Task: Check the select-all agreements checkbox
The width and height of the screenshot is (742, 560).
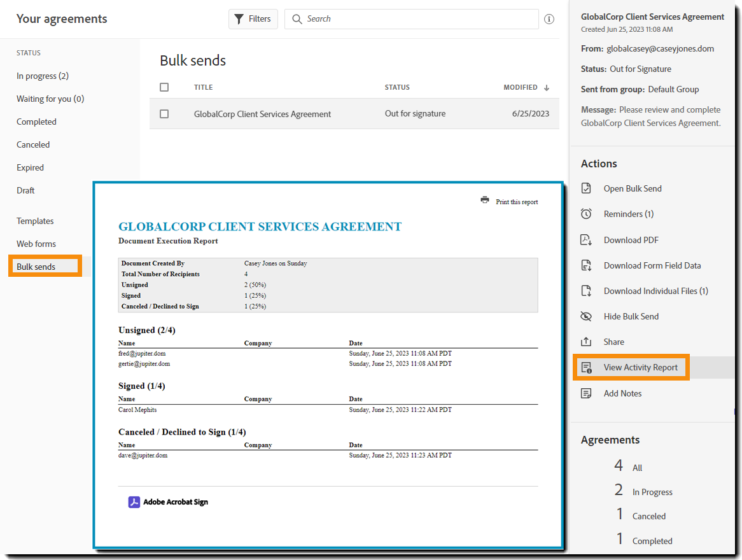Action: coord(164,87)
